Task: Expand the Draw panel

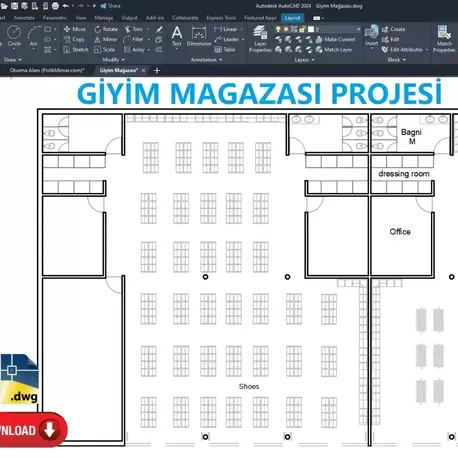Action: (x=13, y=60)
